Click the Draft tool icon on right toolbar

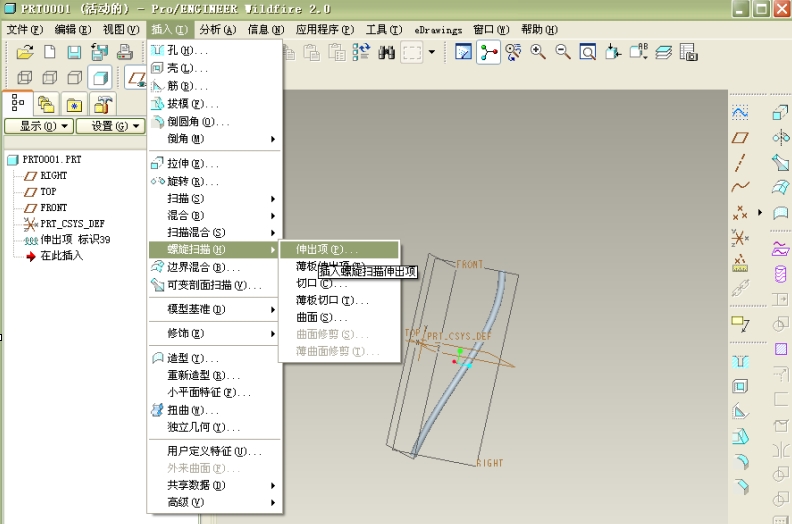pyautogui.click(x=740, y=437)
